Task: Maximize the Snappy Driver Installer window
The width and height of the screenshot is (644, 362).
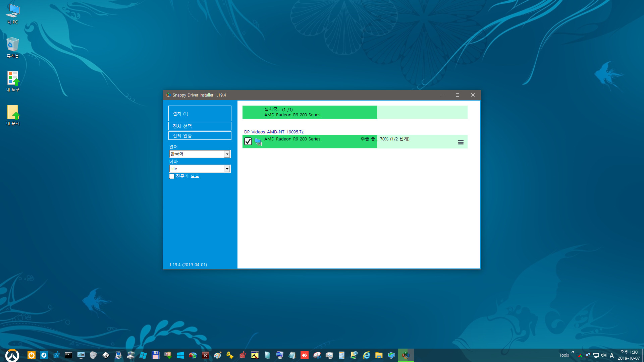Action: pos(458,95)
